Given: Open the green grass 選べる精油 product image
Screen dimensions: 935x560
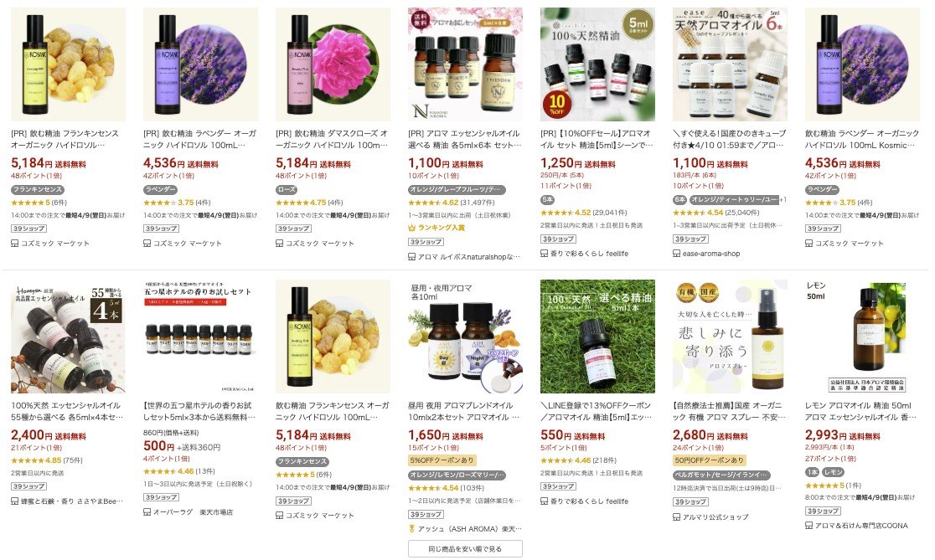Looking at the screenshot, I should click(x=597, y=337).
